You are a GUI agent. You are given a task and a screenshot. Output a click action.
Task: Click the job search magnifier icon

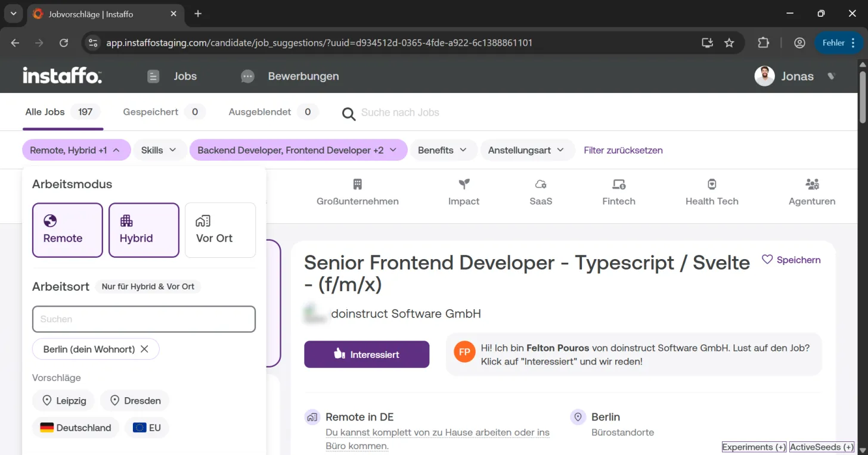349,113
